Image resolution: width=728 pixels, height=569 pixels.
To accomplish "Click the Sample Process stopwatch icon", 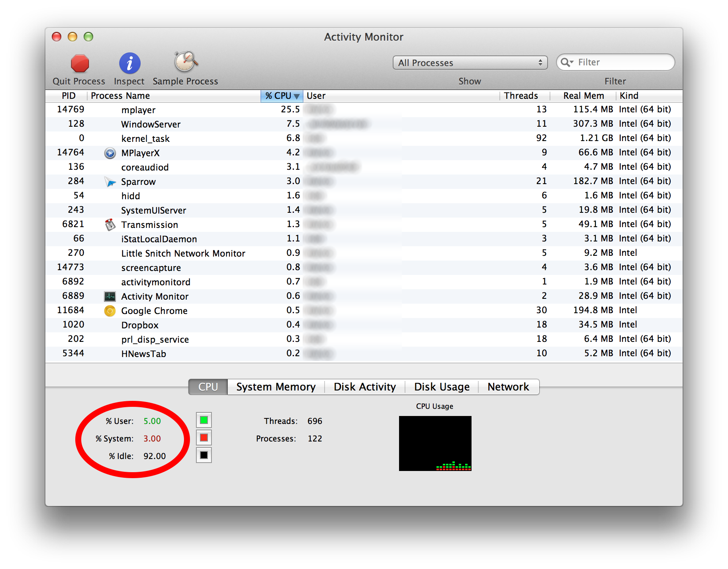I will tap(186, 62).
